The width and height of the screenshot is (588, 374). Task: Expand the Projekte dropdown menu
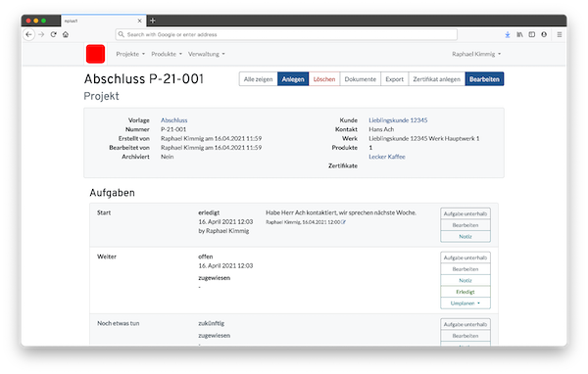[x=130, y=54]
